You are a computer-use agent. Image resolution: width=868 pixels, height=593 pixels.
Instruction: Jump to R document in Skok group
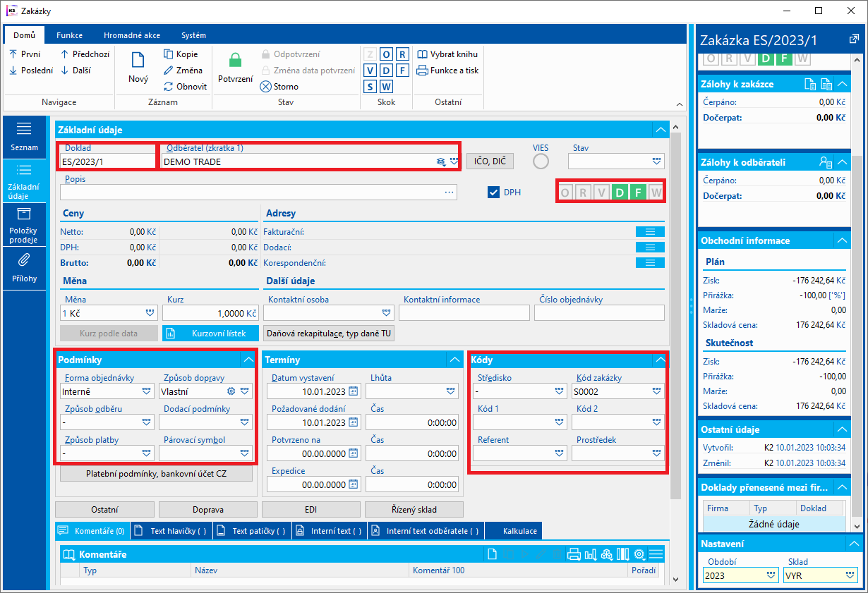pos(402,54)
